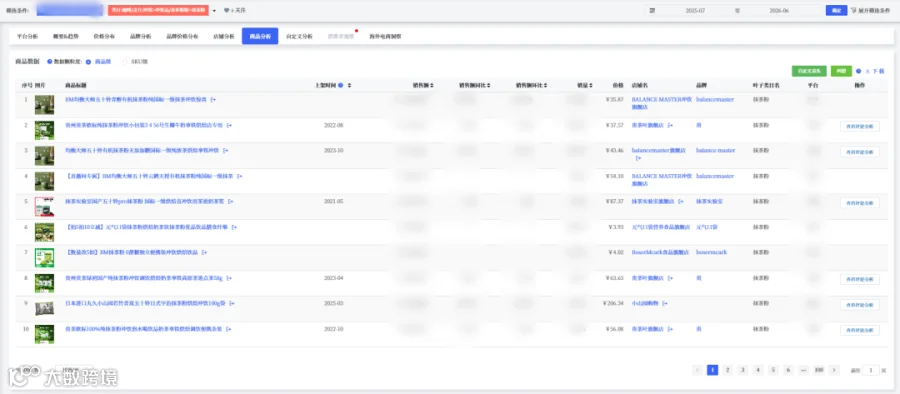Sort the table by 销售额环比 column
This screenshot has width=900, height=394.
click(x=546, y=86)
